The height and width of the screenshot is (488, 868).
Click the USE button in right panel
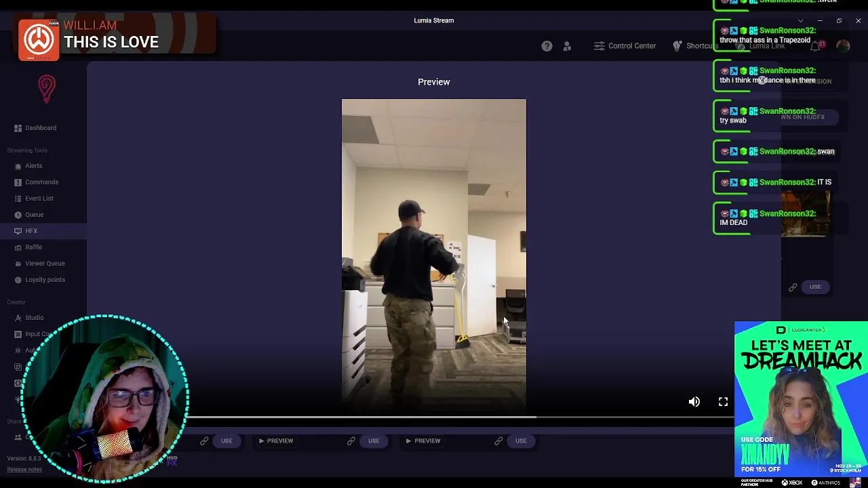pyautogui.click(x=815, y=287)
